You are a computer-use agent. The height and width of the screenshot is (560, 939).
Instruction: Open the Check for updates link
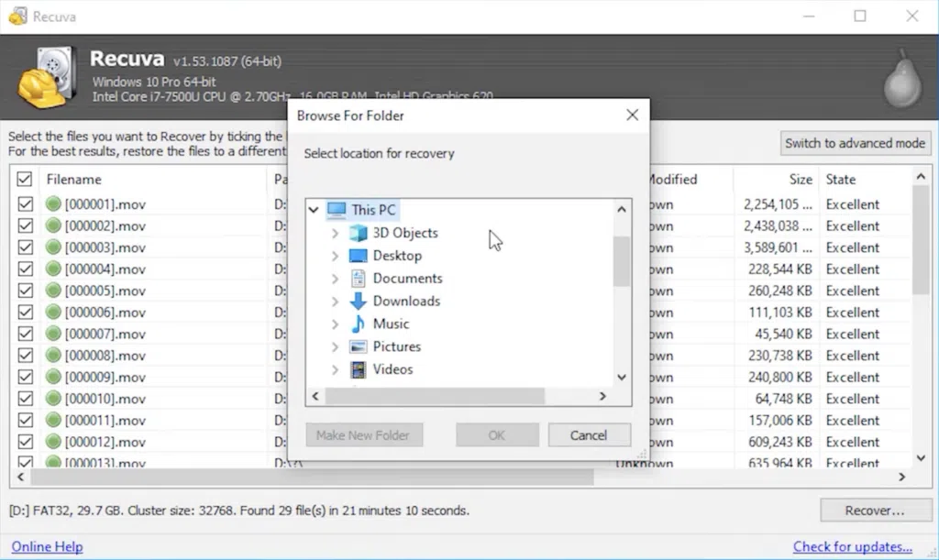click(852, 547)
